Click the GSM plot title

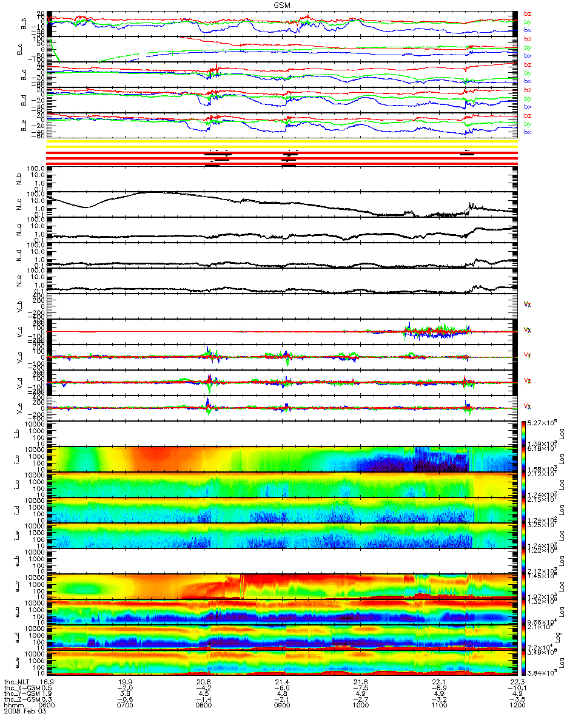(x=282, y=4)
